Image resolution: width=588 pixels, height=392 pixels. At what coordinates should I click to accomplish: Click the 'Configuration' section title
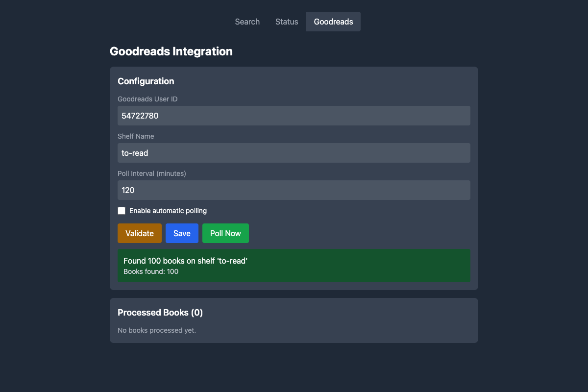pyautogui.click(x=146, y=81)
